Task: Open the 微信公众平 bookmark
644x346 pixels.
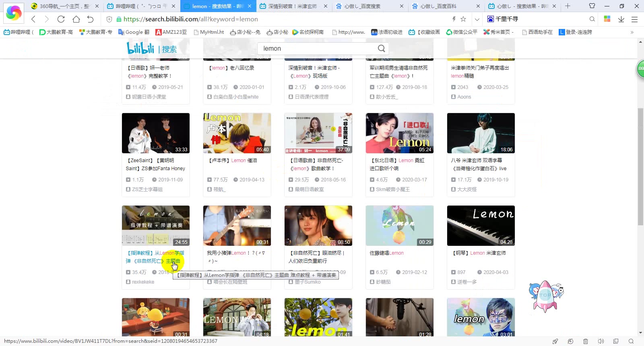Action: 462,32
